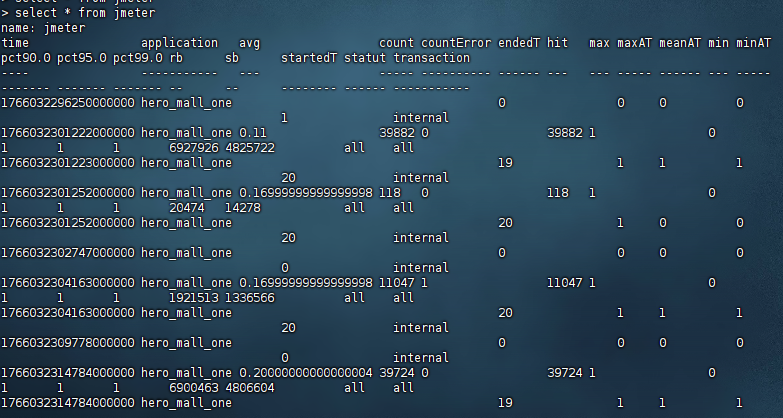Click the 'maxAT' column header
This screenshot has height=418, width=783.
(x=634, y=43)
